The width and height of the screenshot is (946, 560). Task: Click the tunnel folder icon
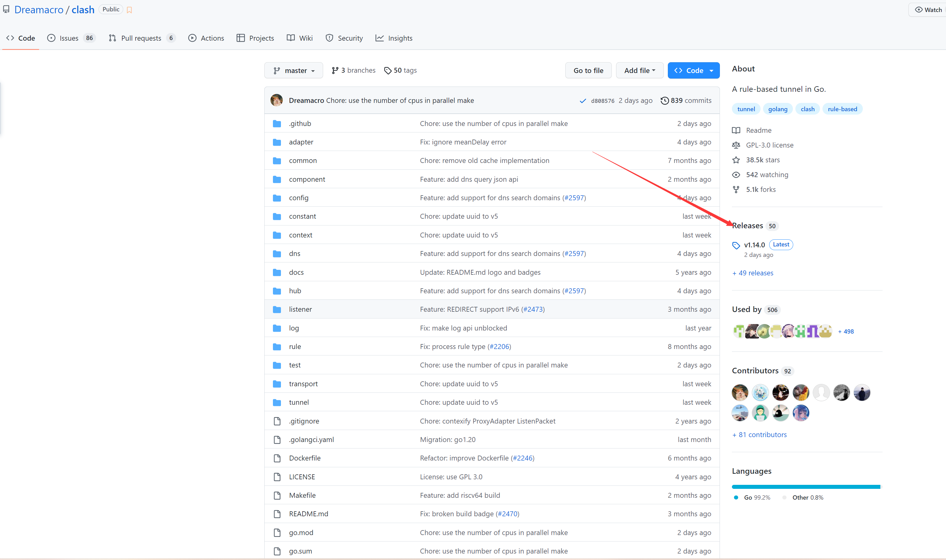(x=277, y=403)
